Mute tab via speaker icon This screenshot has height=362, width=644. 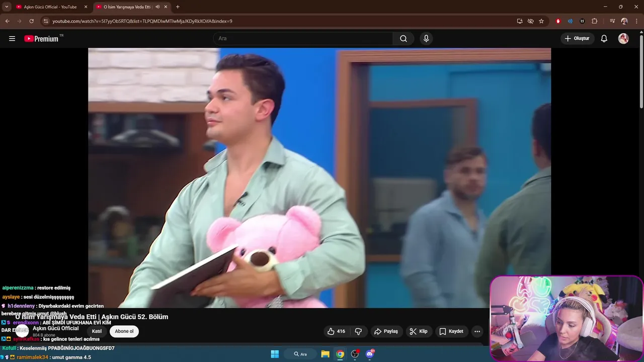tap(157, 7)
